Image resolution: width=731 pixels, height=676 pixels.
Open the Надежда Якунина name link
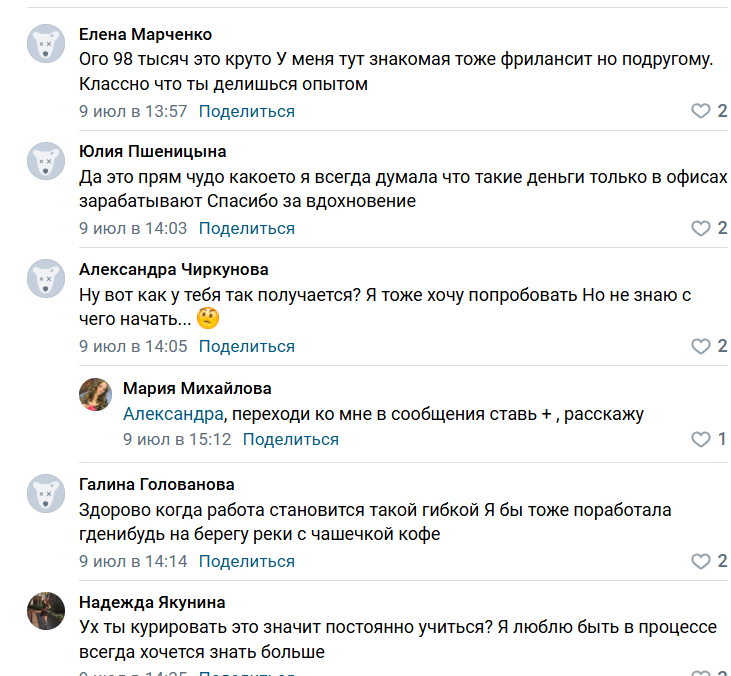pyautogui.click(x=152, y=602)
